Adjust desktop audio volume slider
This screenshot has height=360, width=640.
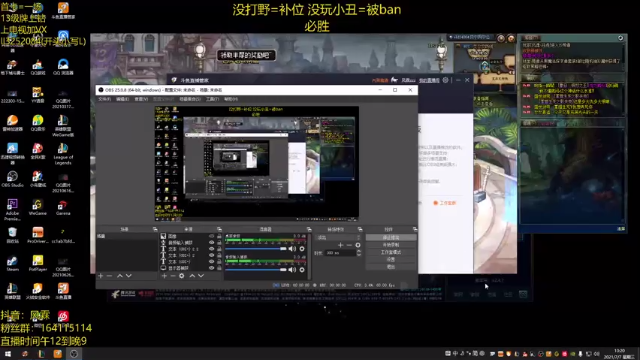(x=256, y=249)
